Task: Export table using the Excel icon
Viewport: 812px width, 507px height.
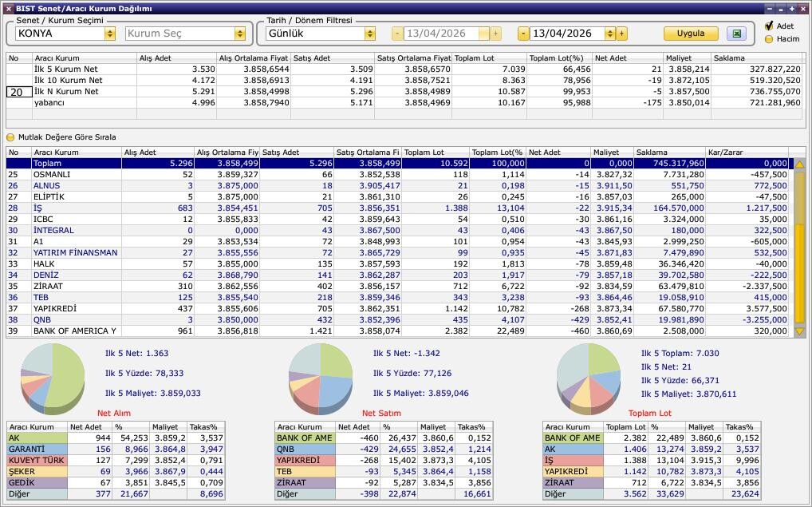Action: (736, 34)
